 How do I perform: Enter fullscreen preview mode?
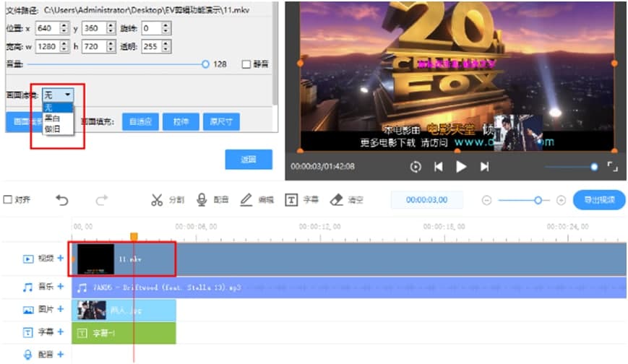612,167
